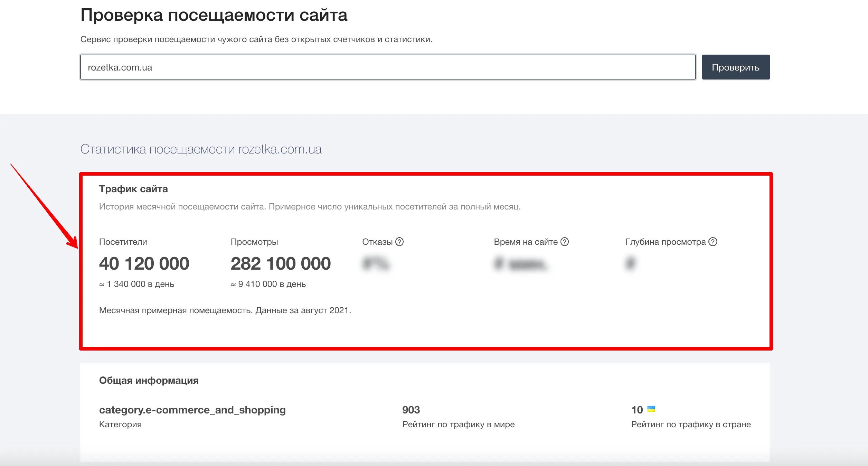868x466 pixels.
Task: Click the 282 100 000 page views value
Action: 281,263
